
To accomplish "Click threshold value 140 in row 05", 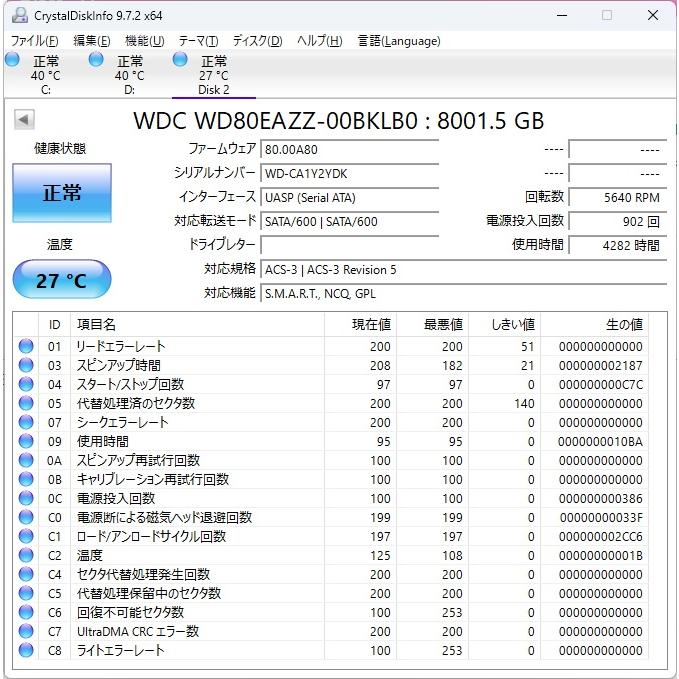I will point(524,404).
